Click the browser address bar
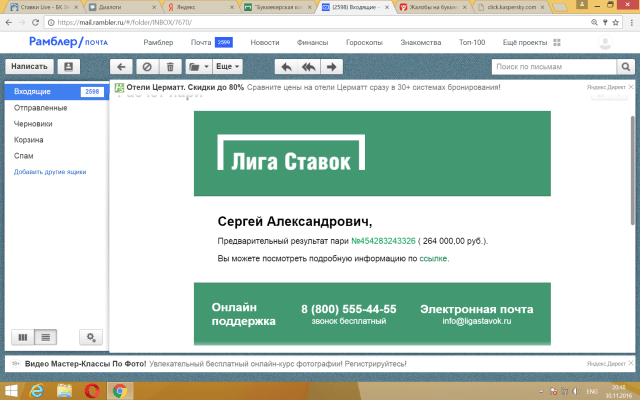This screenshot has height=400, width=640. 318,22
